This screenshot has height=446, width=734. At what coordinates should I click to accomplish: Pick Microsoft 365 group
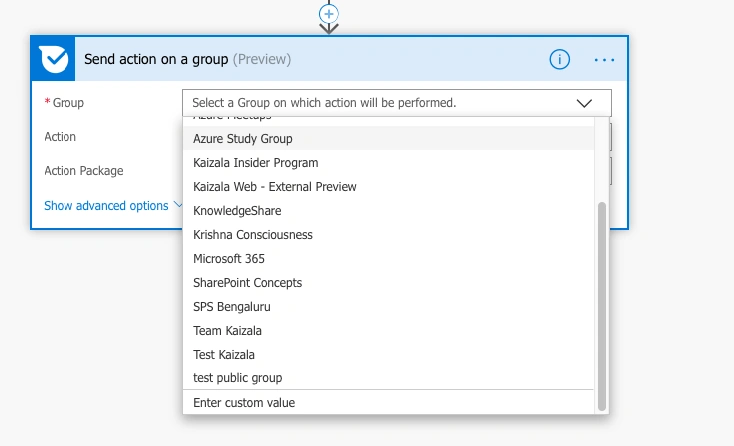pyautogui.click(x=389, y=258)
